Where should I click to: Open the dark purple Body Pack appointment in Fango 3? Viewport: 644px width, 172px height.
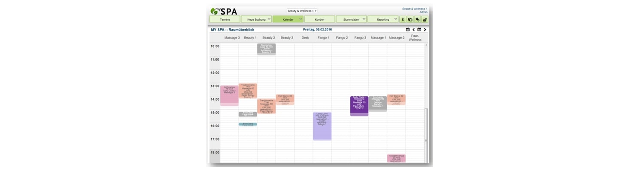coord(359,106)
